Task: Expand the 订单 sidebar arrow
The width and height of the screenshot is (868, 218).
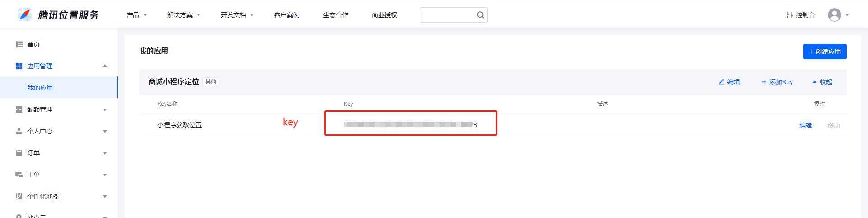Action: [x=105, y=153]
